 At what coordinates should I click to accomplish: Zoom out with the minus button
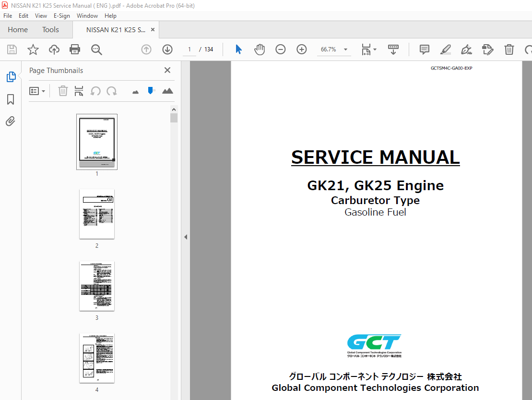pos(281,49)
